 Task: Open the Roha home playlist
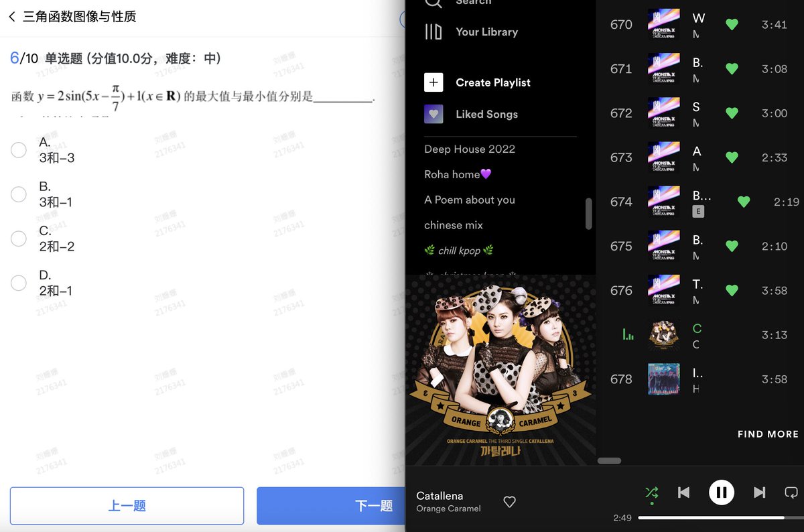click(x=458, y=174)
